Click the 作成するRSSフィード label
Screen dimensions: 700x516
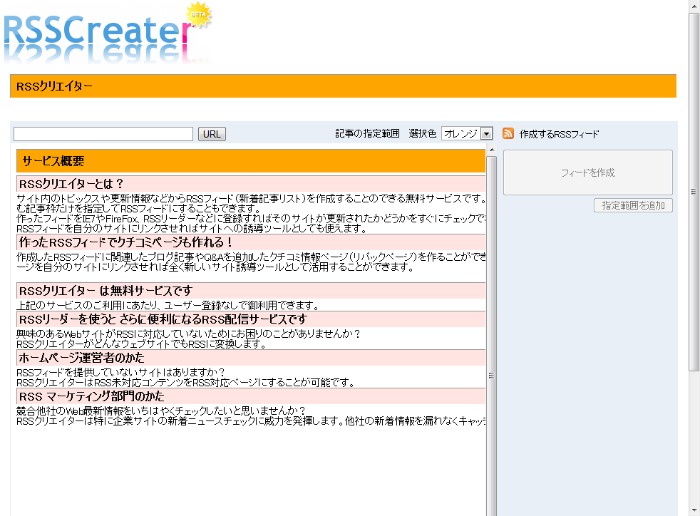[559, 134]
